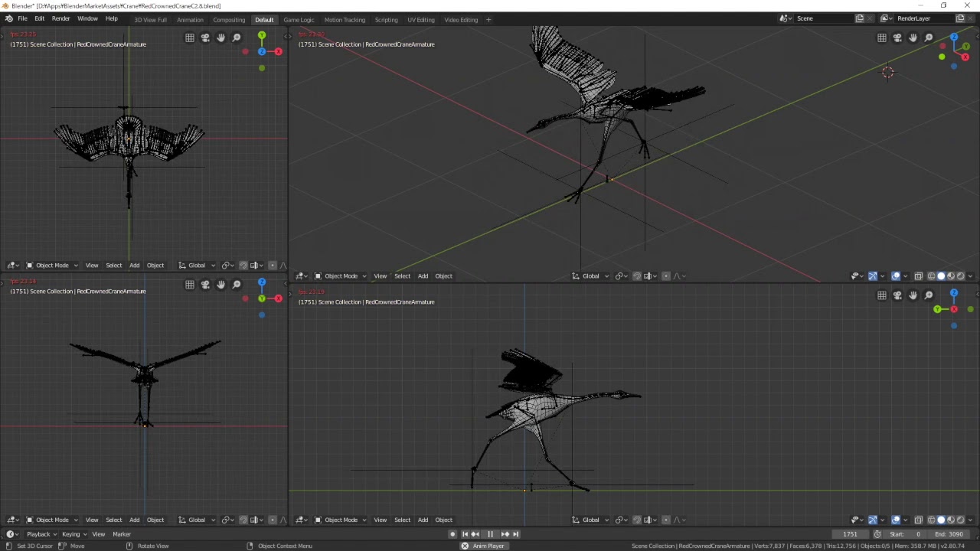Click the pan hand icon in top-right viewport
Screen dimensions: 980x551
point(913,37)
